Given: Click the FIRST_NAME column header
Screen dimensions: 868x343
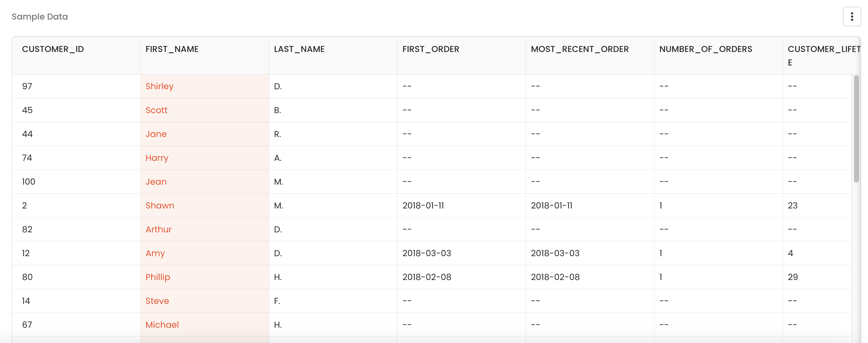Looking at the screenshot, I should [172, 49].
